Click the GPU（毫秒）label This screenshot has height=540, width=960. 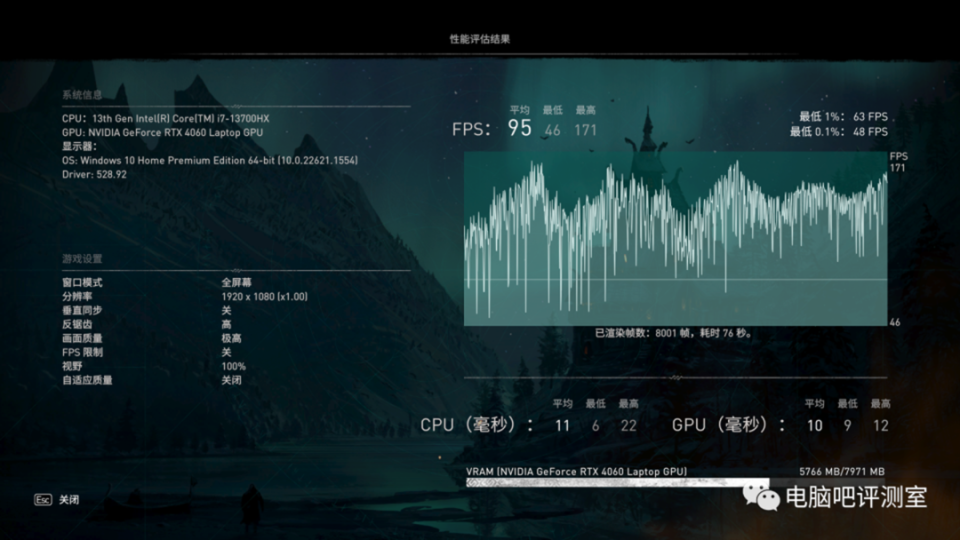(x=729, y=425)
